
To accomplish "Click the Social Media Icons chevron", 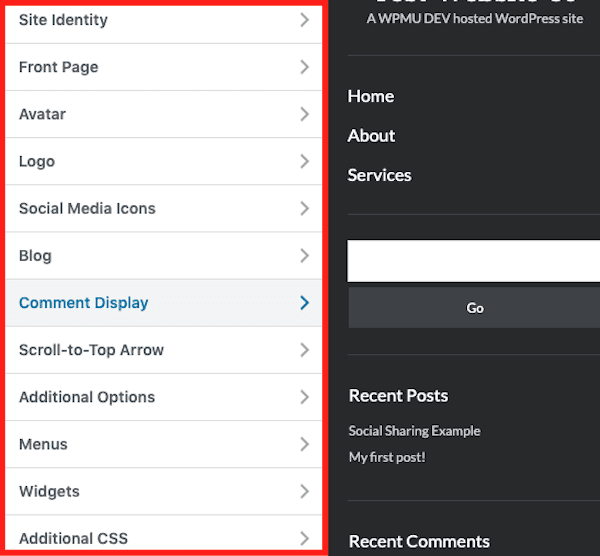I will point(304,208).
